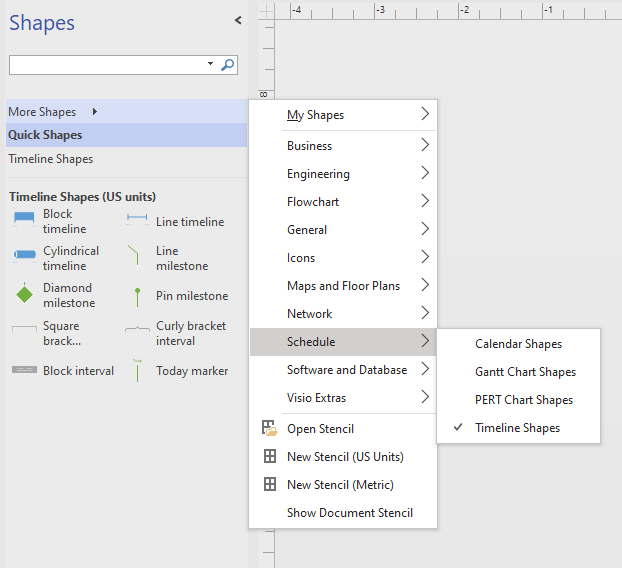Image resolution: width=622 pixels, height=568 pixels.
Task: Click the Line timeline label text
Action: [x=190, y=222]
